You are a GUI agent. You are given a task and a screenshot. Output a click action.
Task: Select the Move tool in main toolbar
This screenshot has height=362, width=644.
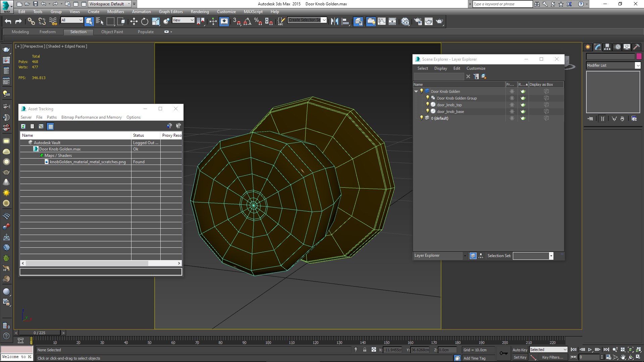(134, 21)
